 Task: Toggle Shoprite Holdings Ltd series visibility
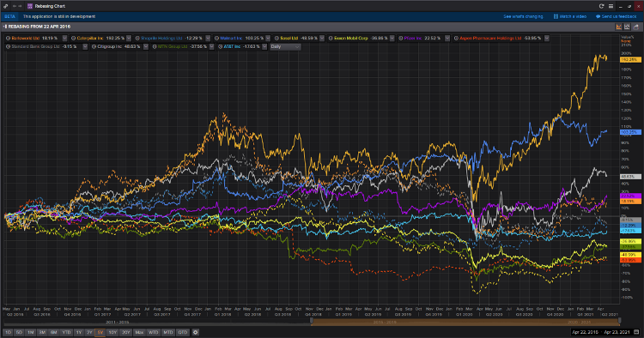pyautogui.click(x=137, y=38)
